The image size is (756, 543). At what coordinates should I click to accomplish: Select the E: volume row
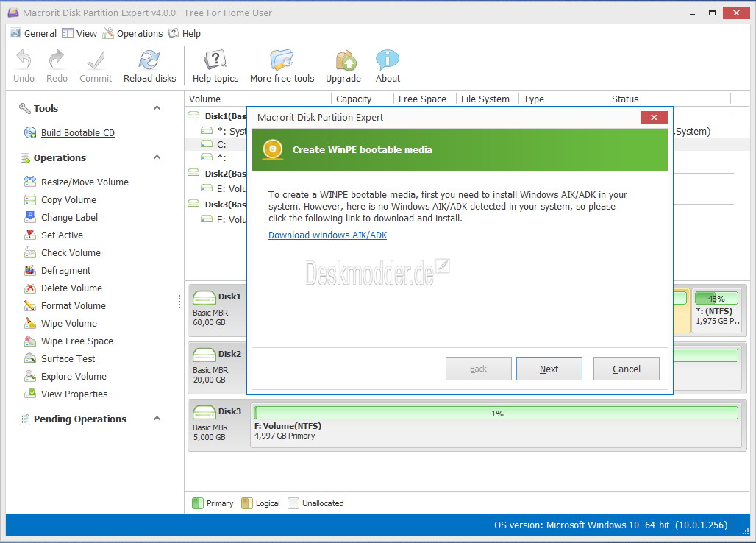[224, 188]
